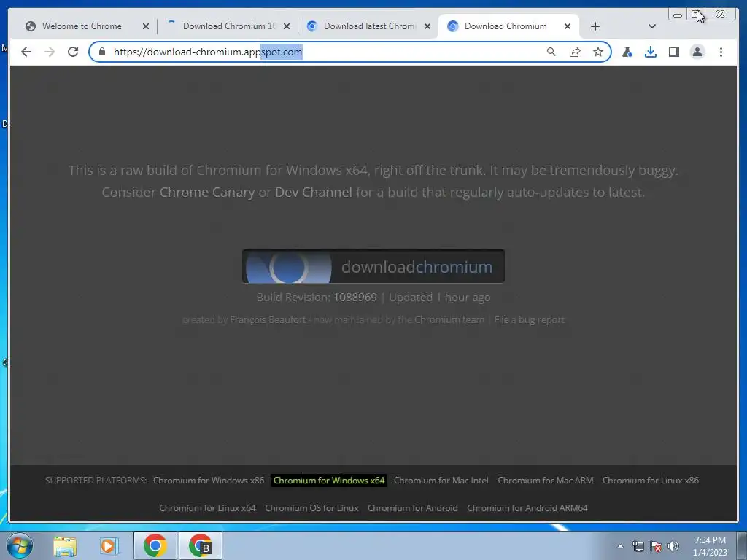
Task: Share this page using the share icon
Action: (x=575, y=52)
